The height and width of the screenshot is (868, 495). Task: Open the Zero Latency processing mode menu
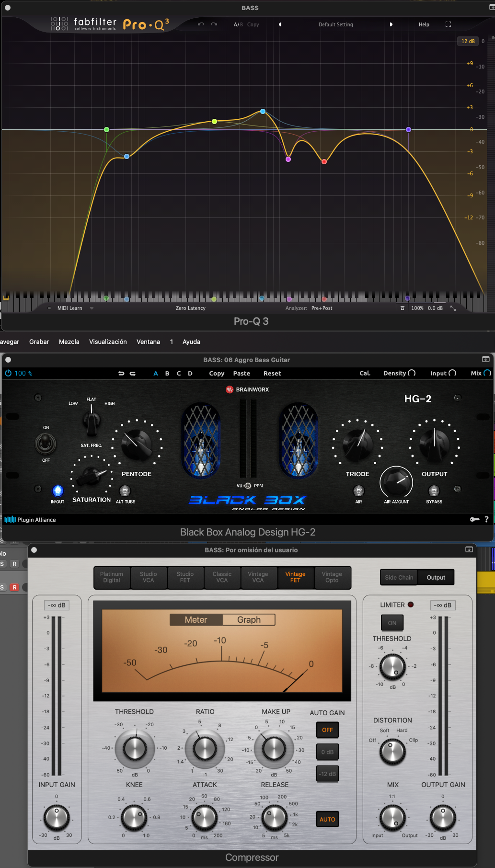tap(190, 308)
